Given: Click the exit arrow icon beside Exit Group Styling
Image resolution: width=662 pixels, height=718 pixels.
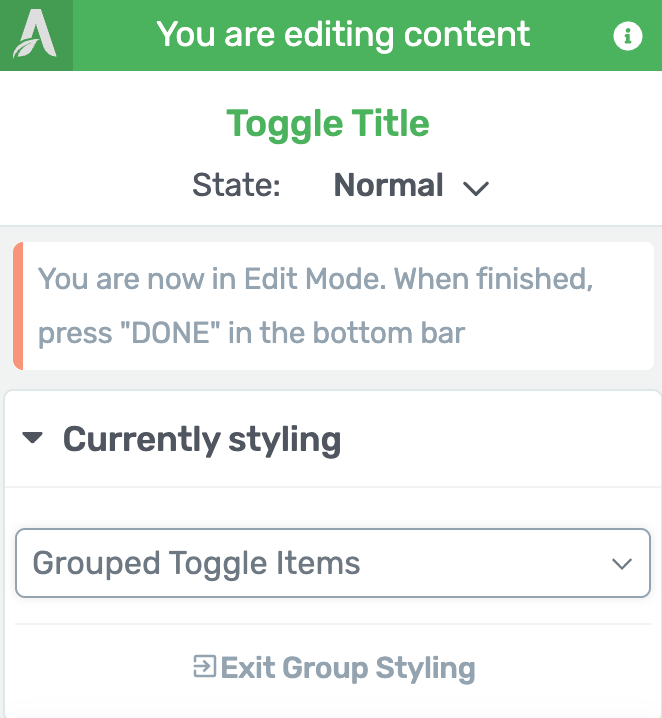Looking at the screenshot, I should tap(204, 666).
